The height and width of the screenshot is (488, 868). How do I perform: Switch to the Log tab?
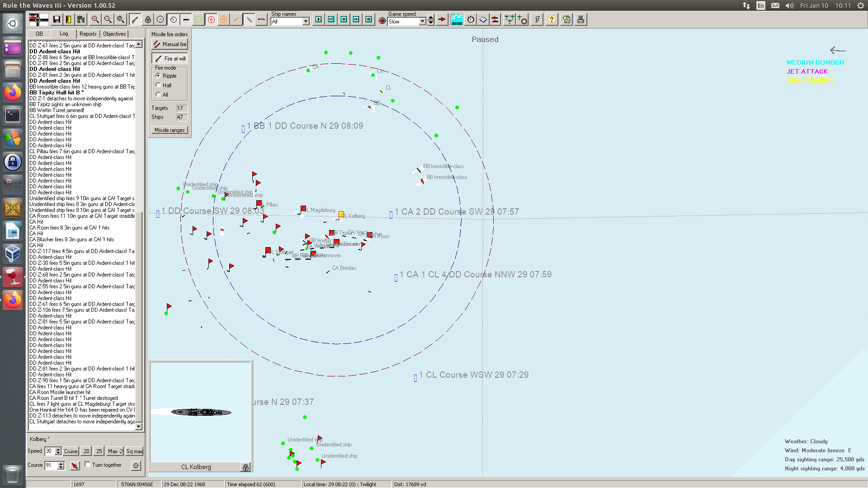(x=64, y=33)
